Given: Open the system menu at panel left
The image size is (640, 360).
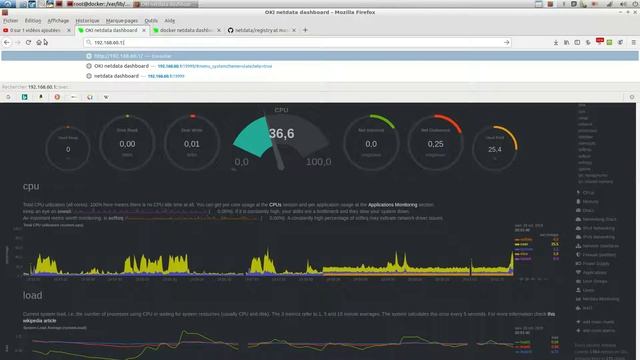Looking at the screenshot, I should click(8, 4).
